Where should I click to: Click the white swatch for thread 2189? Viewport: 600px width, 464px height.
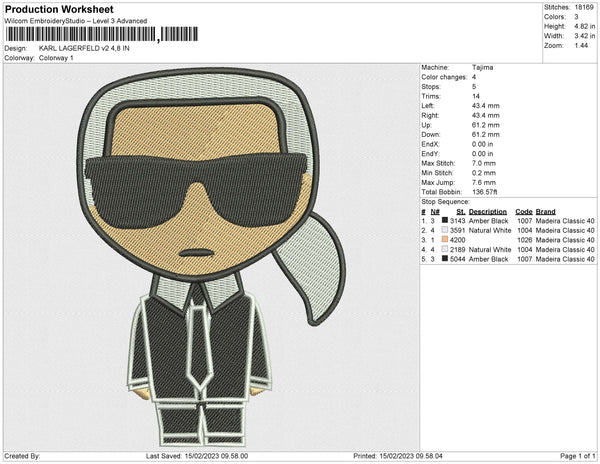pyautogui.click(x=445, y=249)
